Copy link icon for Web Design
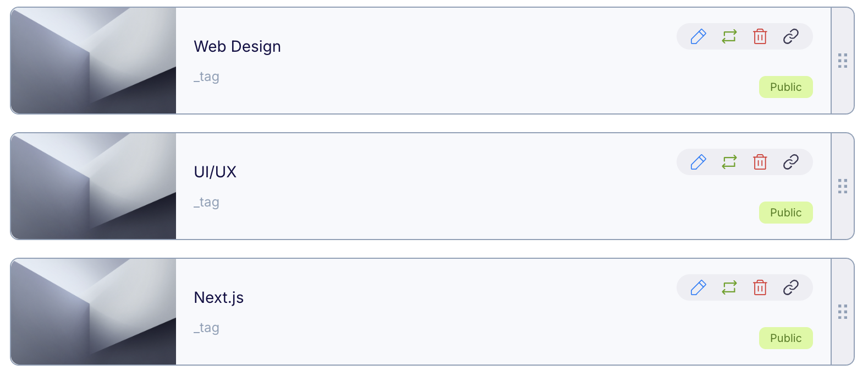 791,36
